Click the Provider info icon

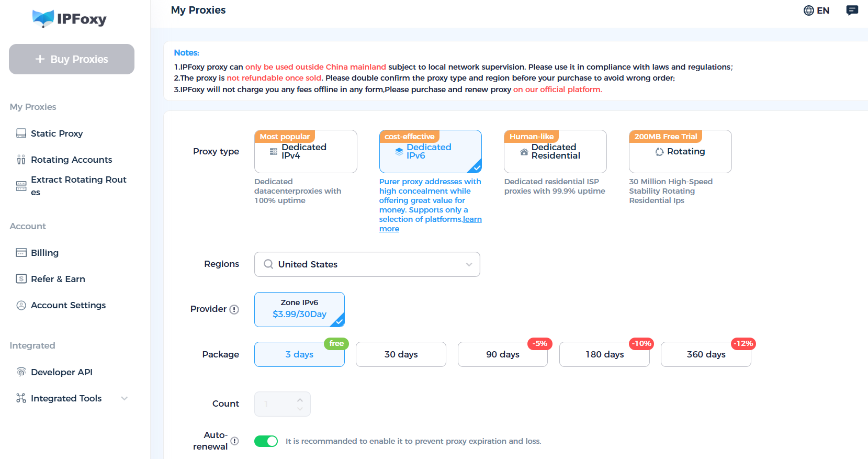click(234, 309)
